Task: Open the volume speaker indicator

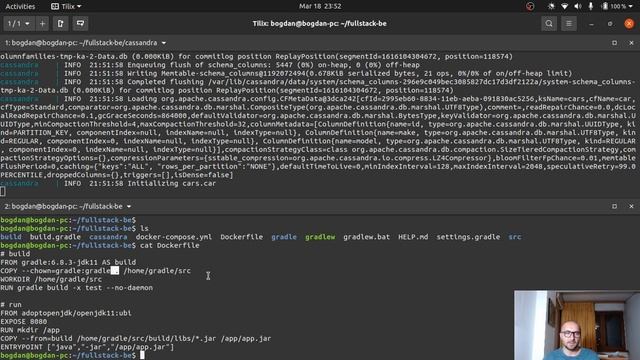Action: tap(578, 6)
